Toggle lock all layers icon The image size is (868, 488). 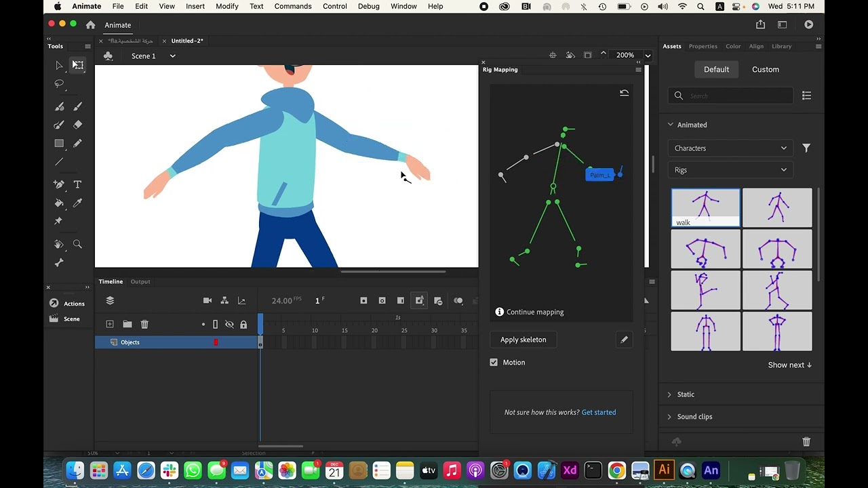pos(243,325)
